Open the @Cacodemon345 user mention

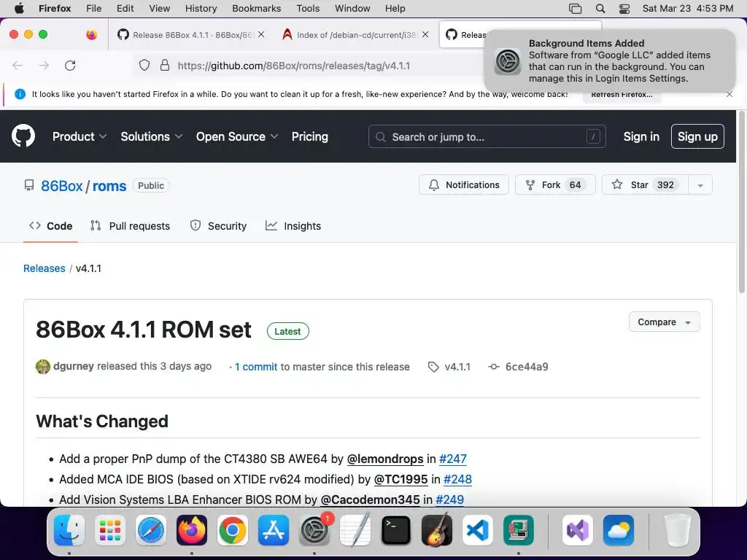point(370,499)
